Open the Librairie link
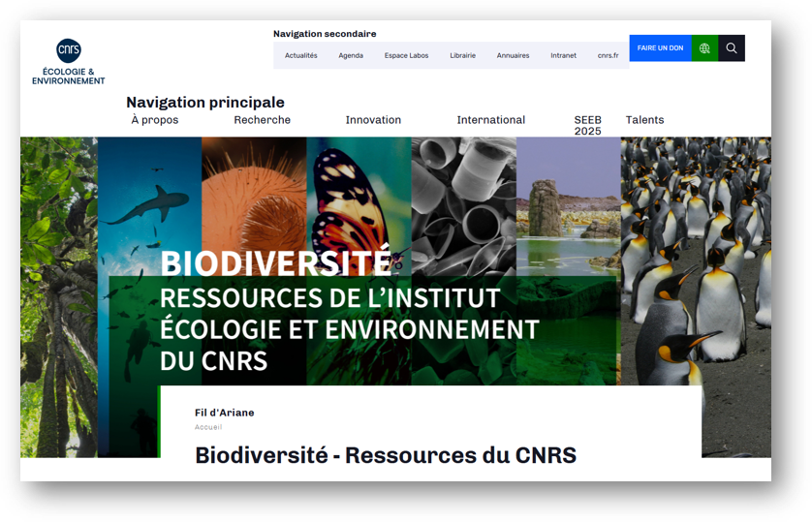Viewport: 812px width, 522px height. (x=462, y=55)
